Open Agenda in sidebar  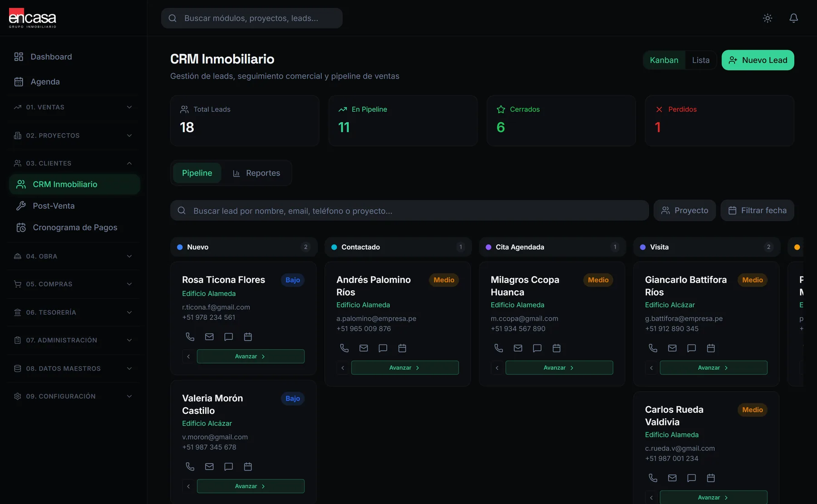[x=74, y=82]
